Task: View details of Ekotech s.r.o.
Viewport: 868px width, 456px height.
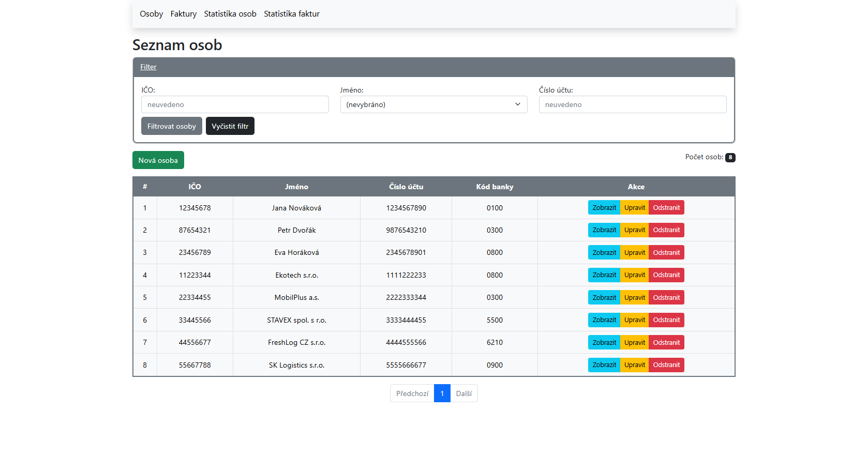Action: coord(604,275)
